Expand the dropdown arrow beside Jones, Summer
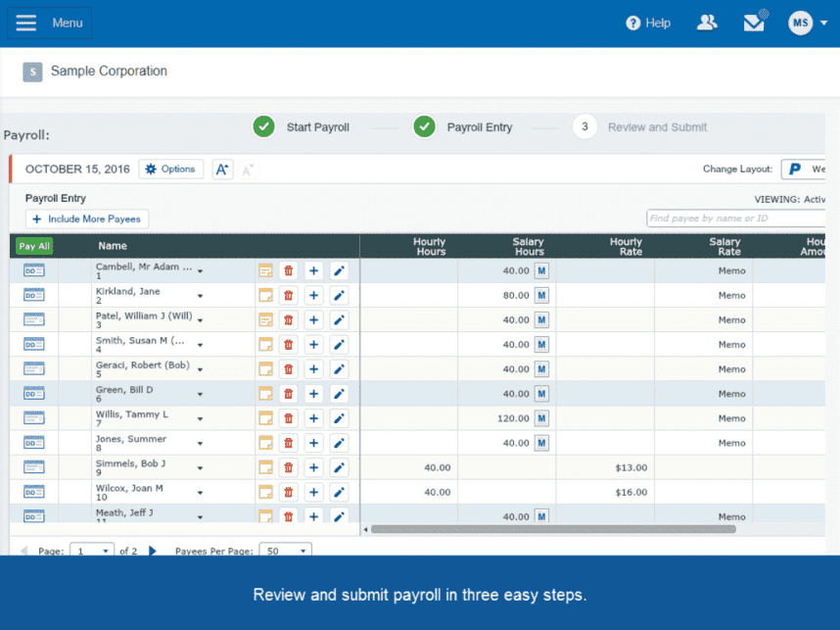This screenshot has width=840, height=630. click(200, 444)
